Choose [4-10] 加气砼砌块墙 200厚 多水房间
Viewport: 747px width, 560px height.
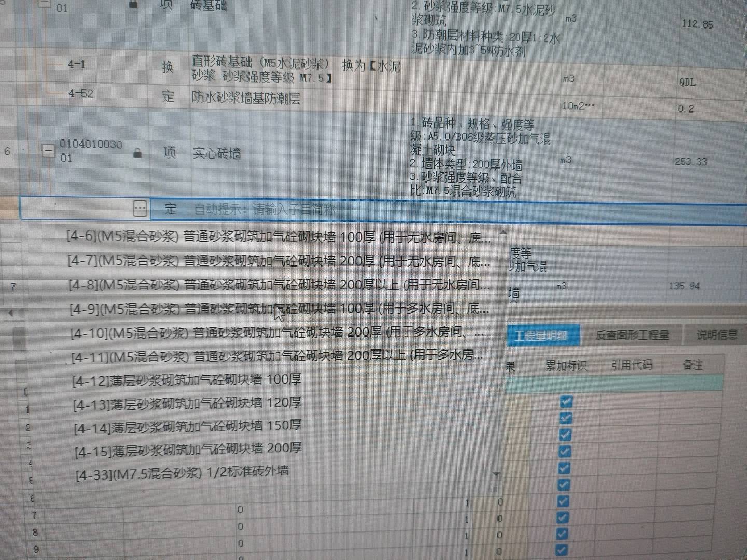tap(278, 332)
